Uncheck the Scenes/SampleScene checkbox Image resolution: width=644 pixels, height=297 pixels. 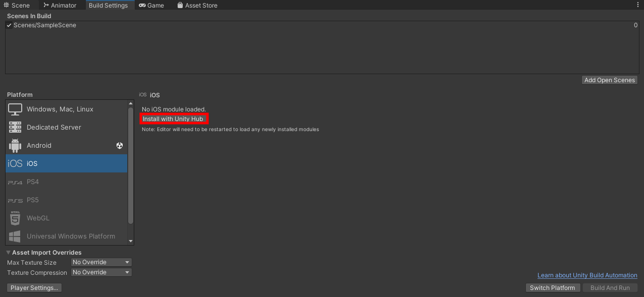coord(9,25)
